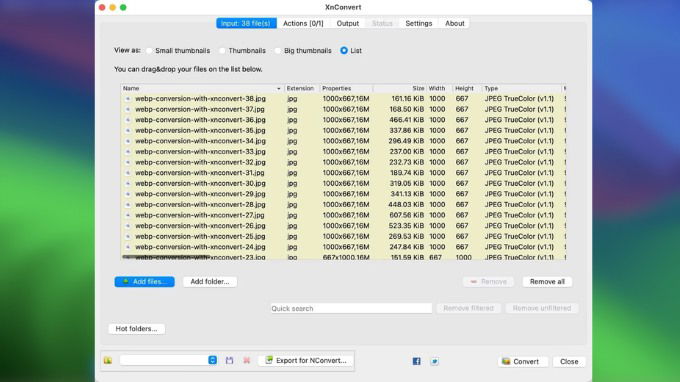Click size value 607.56 KiB
680x382 pixels.
406,215
